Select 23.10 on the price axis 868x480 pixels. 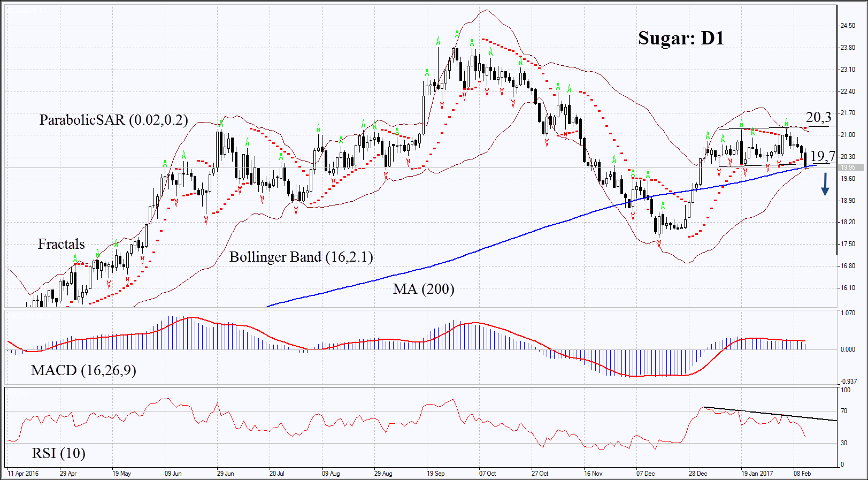coord(848,70)
